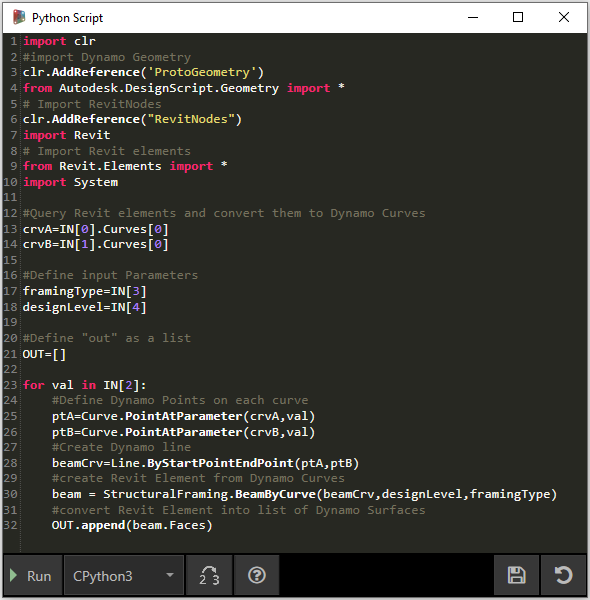The height and width of the screenshot is (600, 590).
Task: Click '#create Revit Element from Dynamo Curves' comment
Action: [x=198, y=478]
